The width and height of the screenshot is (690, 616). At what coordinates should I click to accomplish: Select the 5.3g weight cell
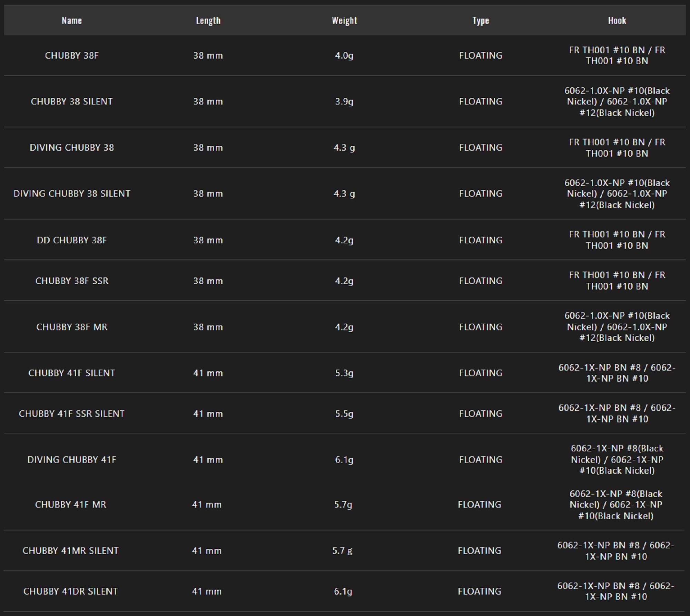point(344,373)
